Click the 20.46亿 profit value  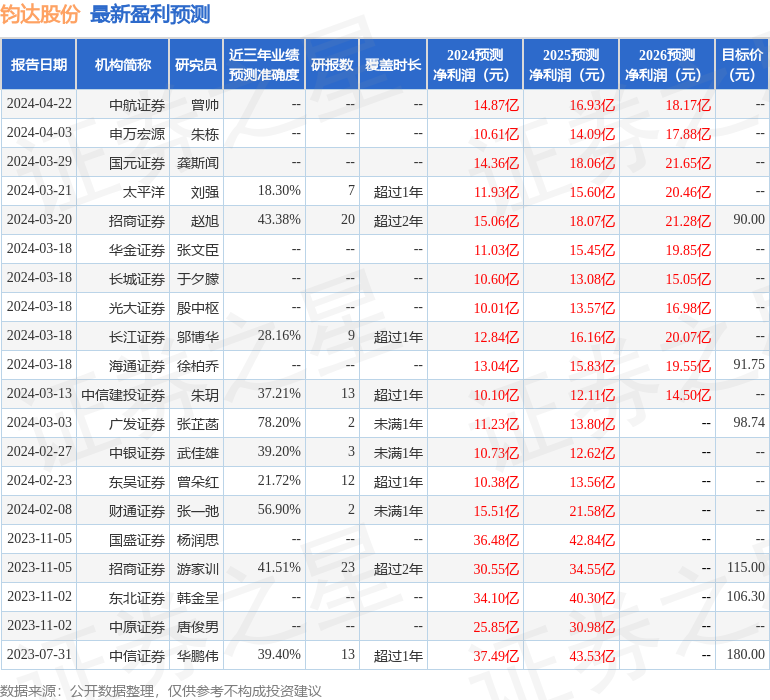(x=688, y=192)
